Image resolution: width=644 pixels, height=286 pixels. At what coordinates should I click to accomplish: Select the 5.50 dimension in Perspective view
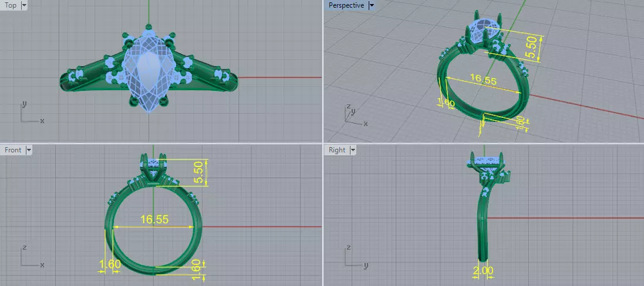coord(531,48)
